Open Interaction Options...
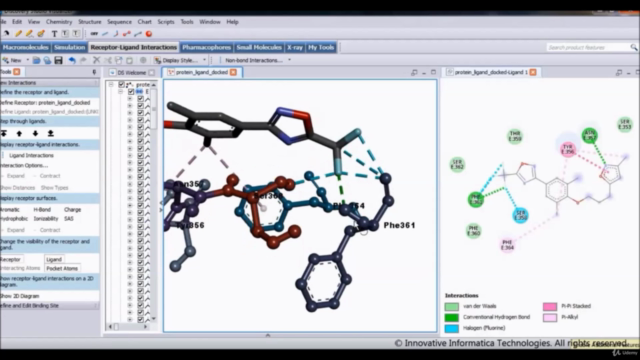640x360 pixels. coord(24,166)
